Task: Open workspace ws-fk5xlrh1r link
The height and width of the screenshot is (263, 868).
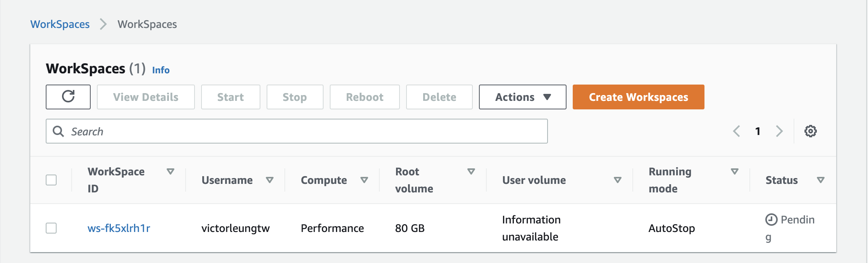Action: [119, 228]
